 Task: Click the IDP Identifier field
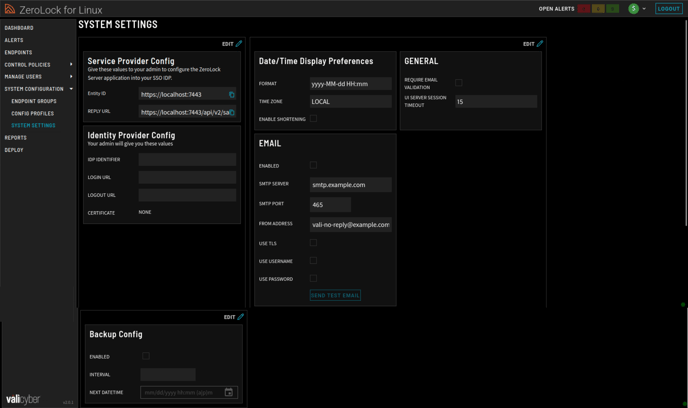point(187,160)
